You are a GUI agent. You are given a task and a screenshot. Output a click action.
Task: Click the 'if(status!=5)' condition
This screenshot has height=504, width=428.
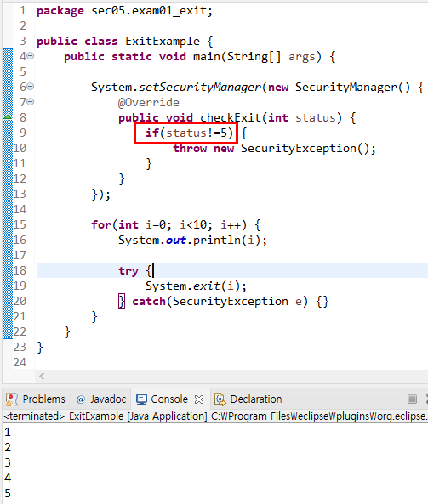coord(189,133)
